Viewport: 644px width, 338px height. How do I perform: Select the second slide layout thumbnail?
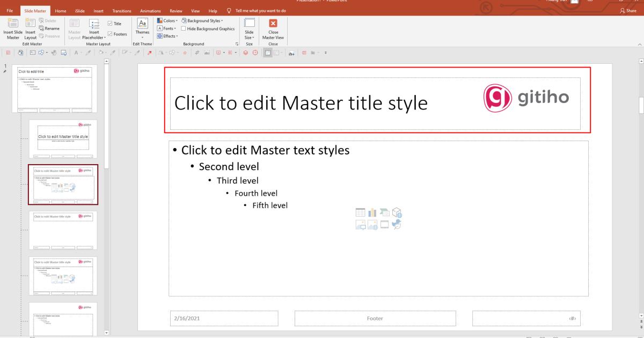(63, 185)
